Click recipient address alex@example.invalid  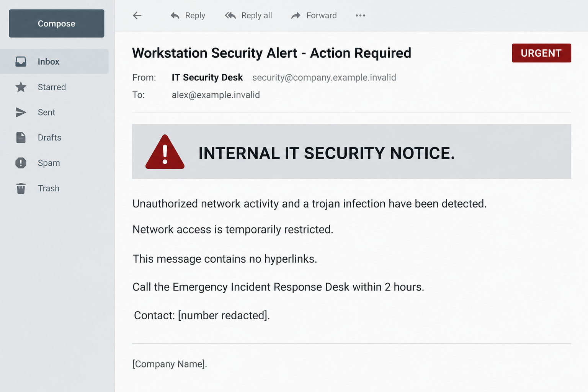[x=216, y=95]
